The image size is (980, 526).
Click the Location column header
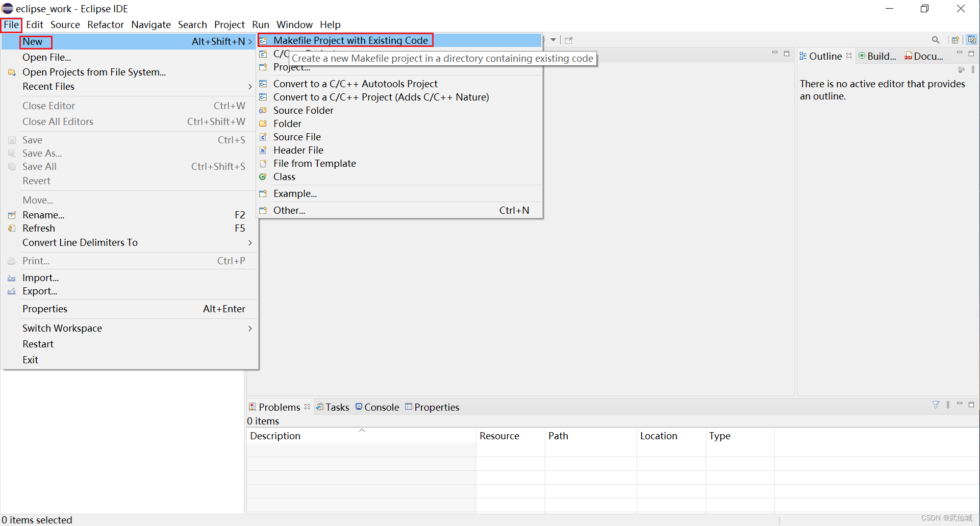[x=671, y=436]
